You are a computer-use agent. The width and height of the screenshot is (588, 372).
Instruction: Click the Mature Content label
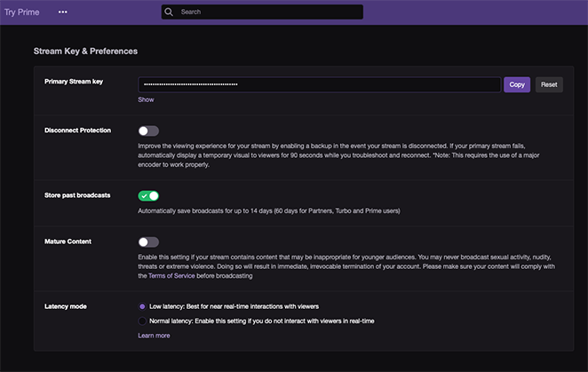click(68, 241)
